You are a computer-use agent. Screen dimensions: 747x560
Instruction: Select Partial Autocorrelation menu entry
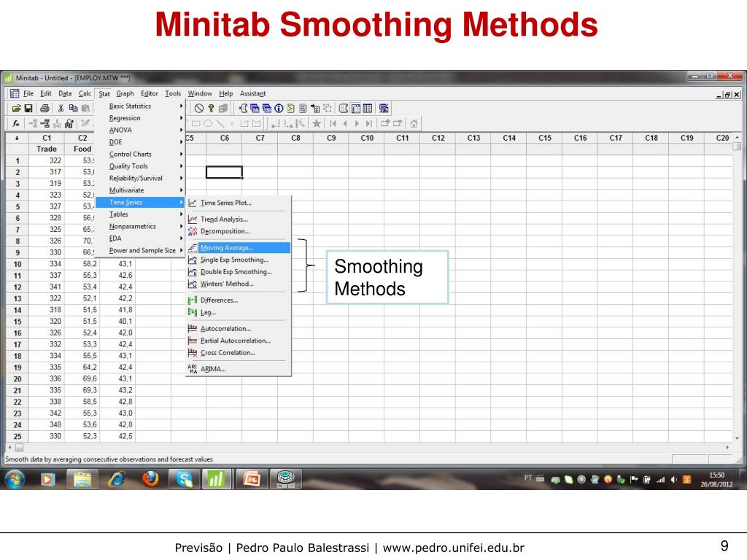coord(239,341)
